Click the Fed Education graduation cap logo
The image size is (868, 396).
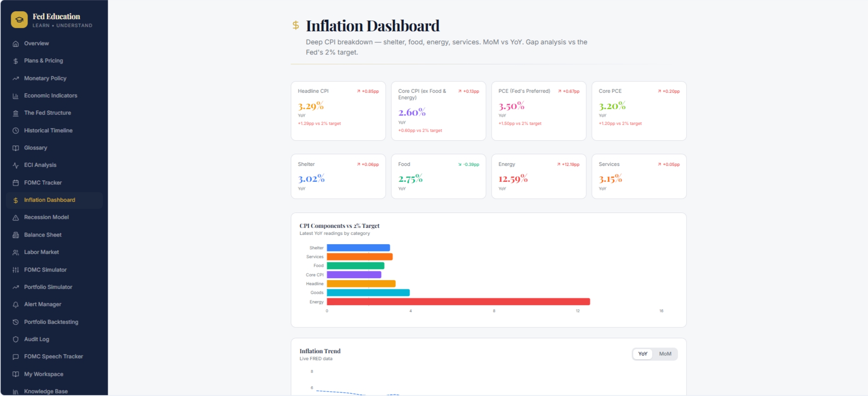tap(19, 20)
